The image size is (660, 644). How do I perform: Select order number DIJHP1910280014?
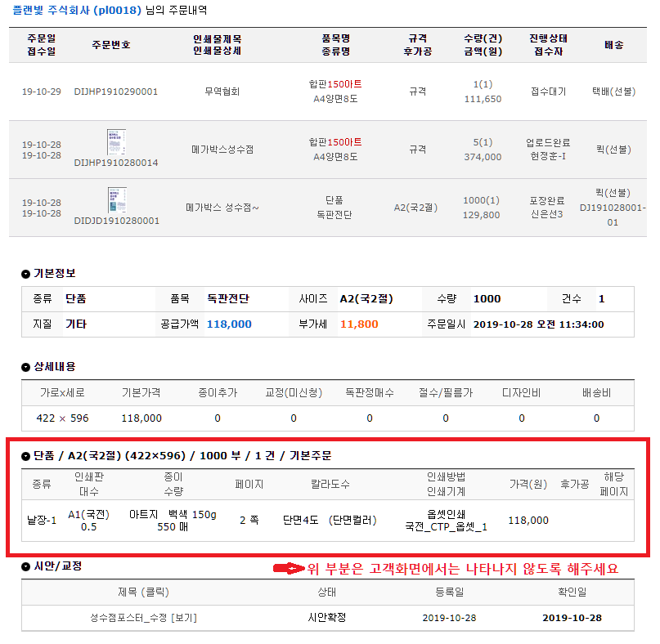tap(116, 163)
